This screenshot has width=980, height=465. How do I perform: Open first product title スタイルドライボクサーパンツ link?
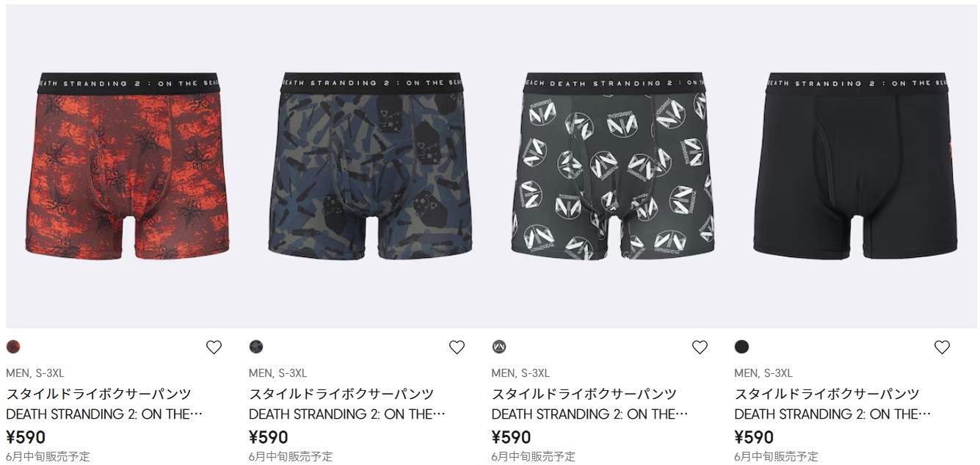(x=98, y=394)
